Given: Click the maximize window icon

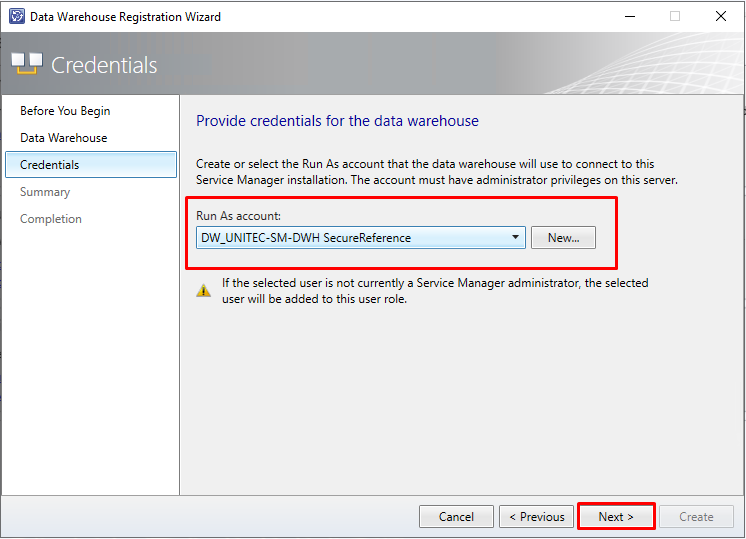Looking at the screenshot, I should (x=675, y=16).
